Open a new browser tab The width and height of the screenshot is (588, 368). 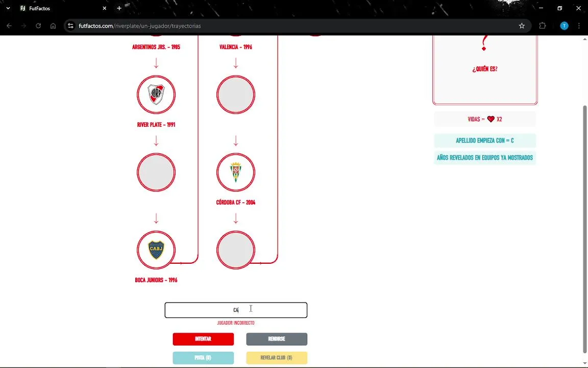pyautogui.click(x=119, y=8)
